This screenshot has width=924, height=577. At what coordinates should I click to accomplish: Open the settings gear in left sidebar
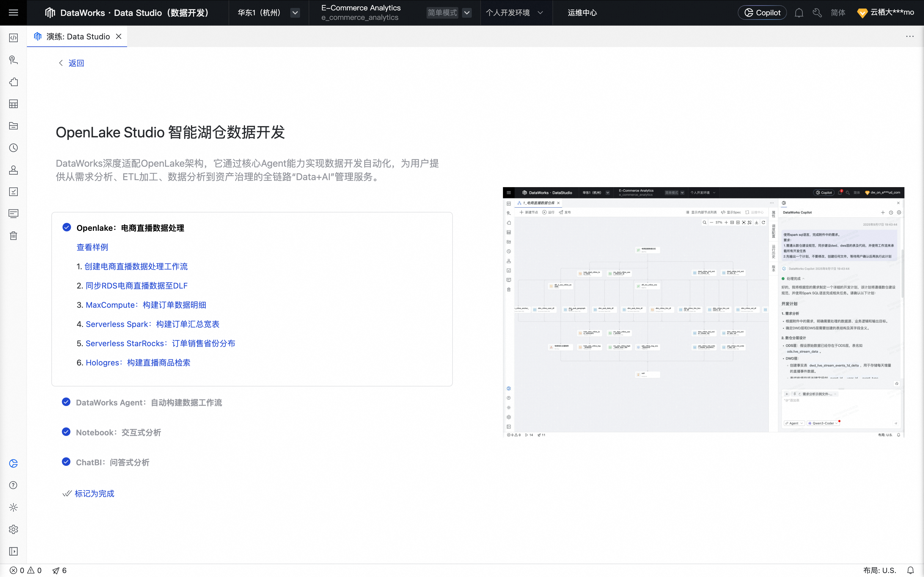[x=13, y=529]
